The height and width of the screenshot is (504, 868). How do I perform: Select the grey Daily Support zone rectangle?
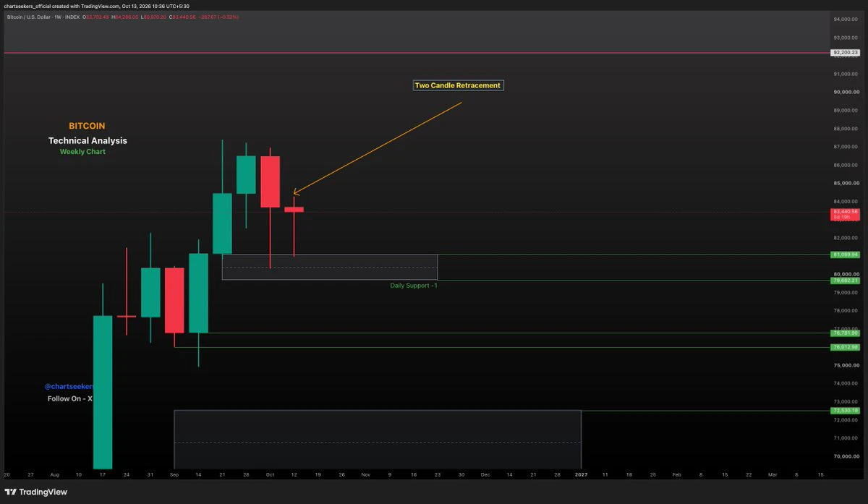click(x=330, y=267)
